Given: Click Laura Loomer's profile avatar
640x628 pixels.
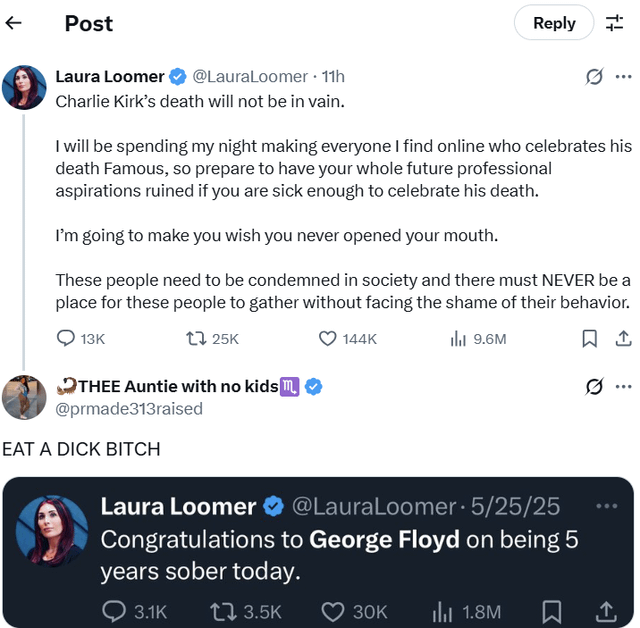Looking at the screenshot, I should [x=24, y=87].
